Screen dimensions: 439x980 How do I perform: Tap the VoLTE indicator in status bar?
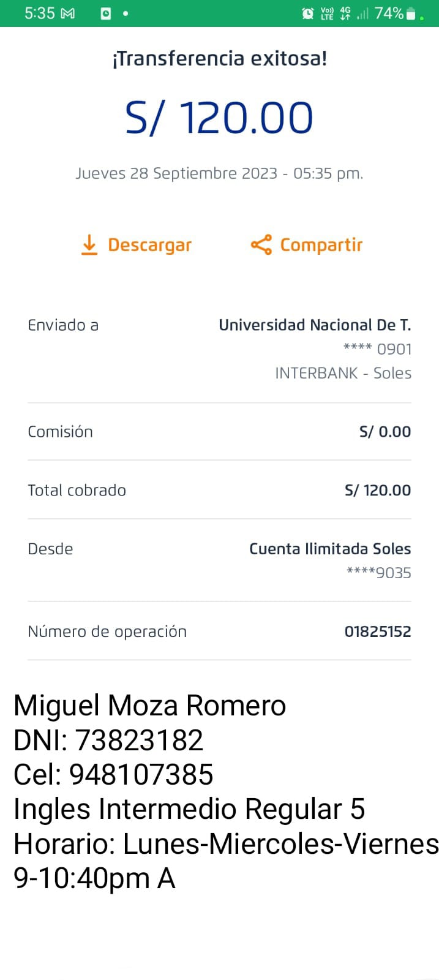pyautogui.click(x=328, y=13)
